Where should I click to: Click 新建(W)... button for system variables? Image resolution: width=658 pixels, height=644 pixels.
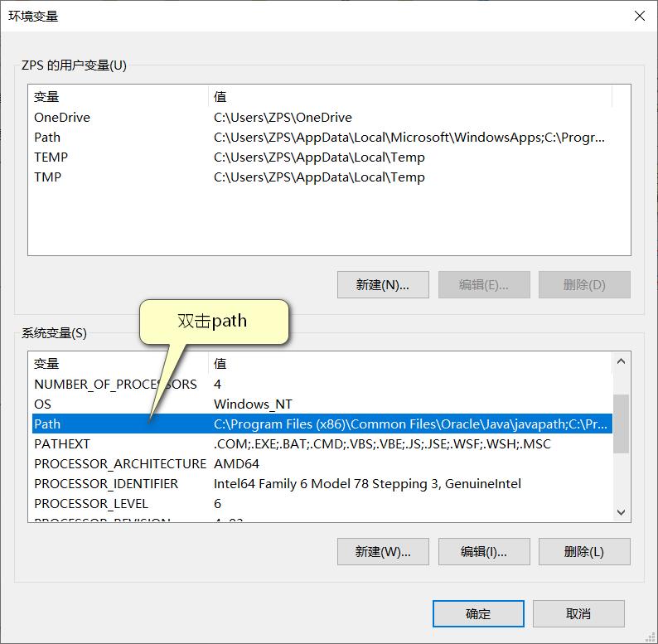click(383, 551)
